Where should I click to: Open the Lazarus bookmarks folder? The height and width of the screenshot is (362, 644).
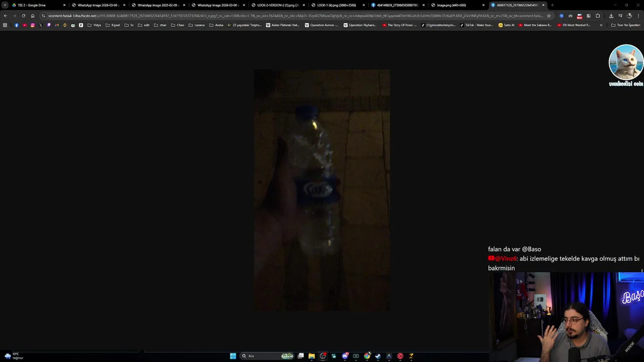click(197, 25)
